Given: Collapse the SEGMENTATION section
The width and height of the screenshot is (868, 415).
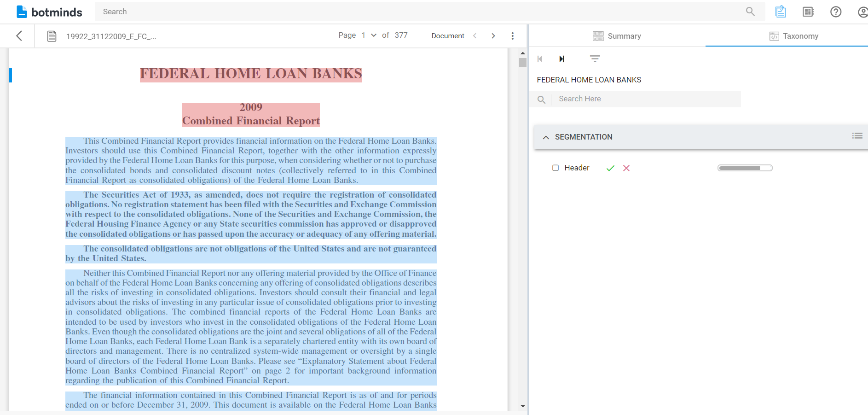Looking at the screenshot, I should click(546, 137).
